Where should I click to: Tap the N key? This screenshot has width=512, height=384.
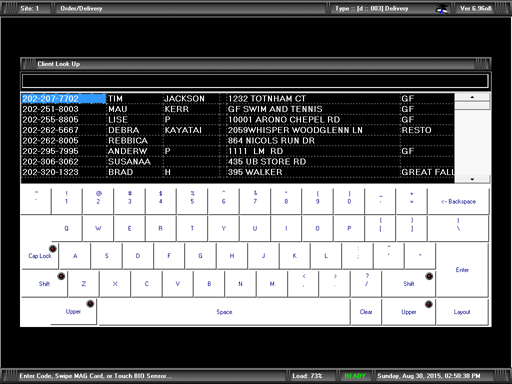[240, 284]
